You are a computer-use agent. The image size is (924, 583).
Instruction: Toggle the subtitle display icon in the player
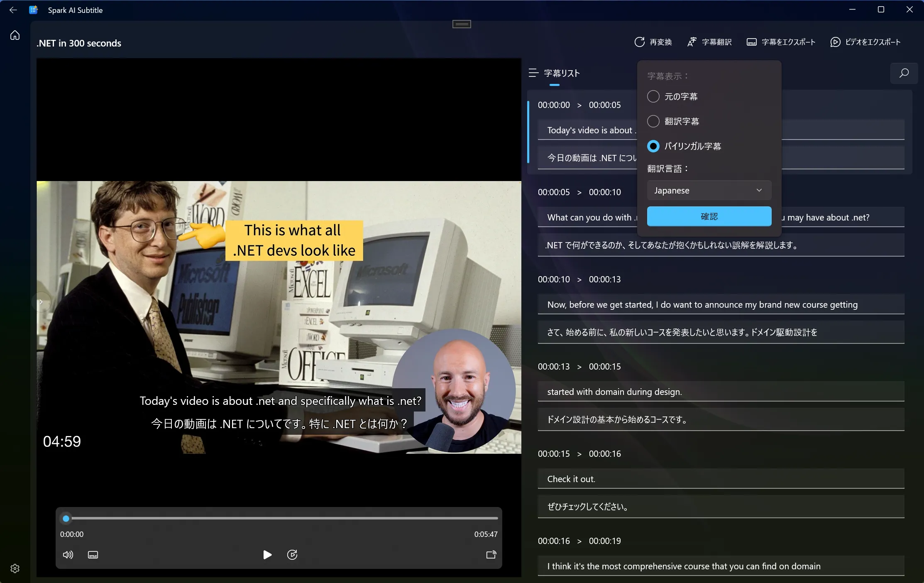[x=93, y=555]
